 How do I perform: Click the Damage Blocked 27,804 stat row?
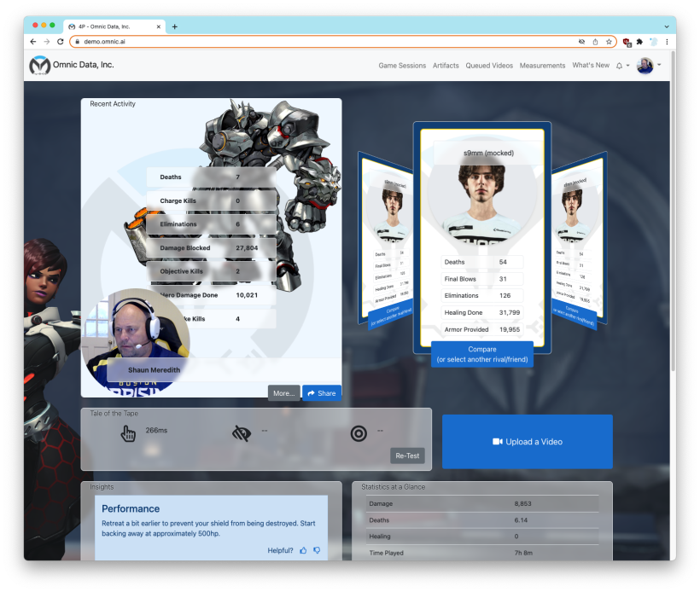click(x=211, y=248)
